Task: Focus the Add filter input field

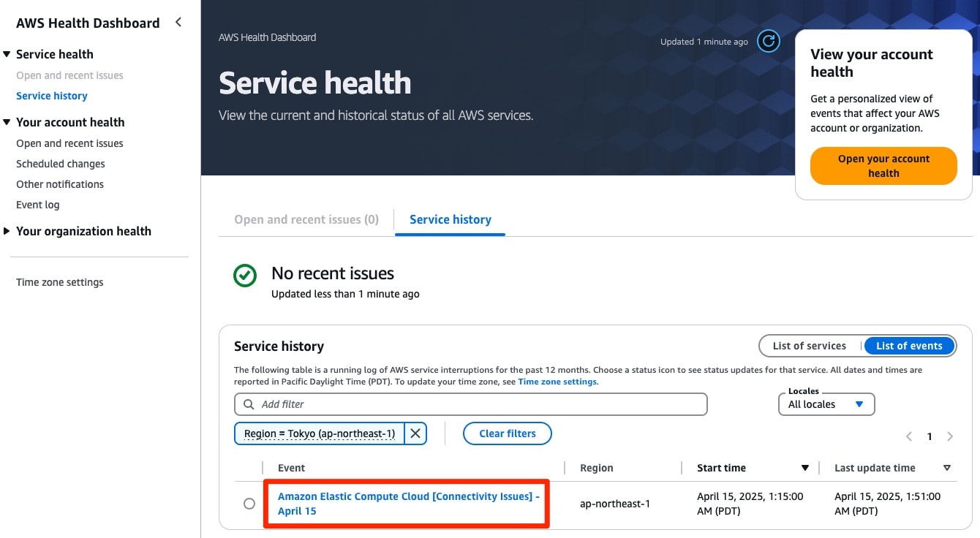Action: (471, 404)
